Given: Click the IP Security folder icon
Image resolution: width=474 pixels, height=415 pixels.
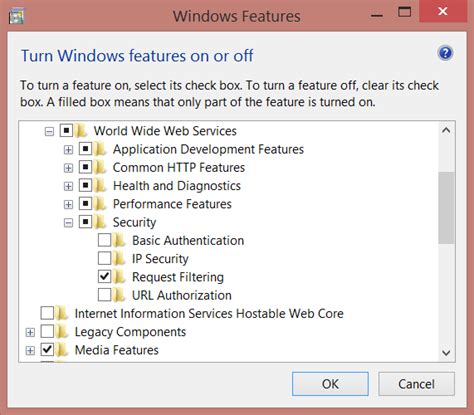Looking at the screenshot, I should [119, 259].
